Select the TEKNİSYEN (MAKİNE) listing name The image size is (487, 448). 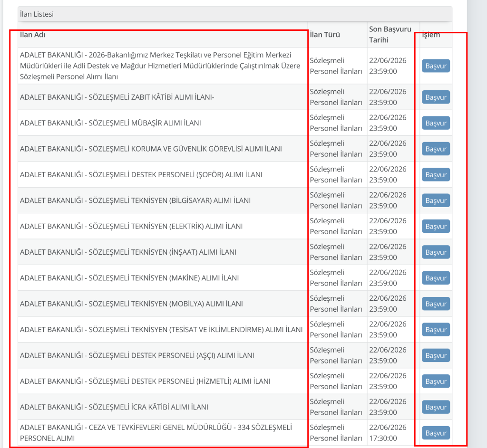pyautogui.click(x=129, y=277)
